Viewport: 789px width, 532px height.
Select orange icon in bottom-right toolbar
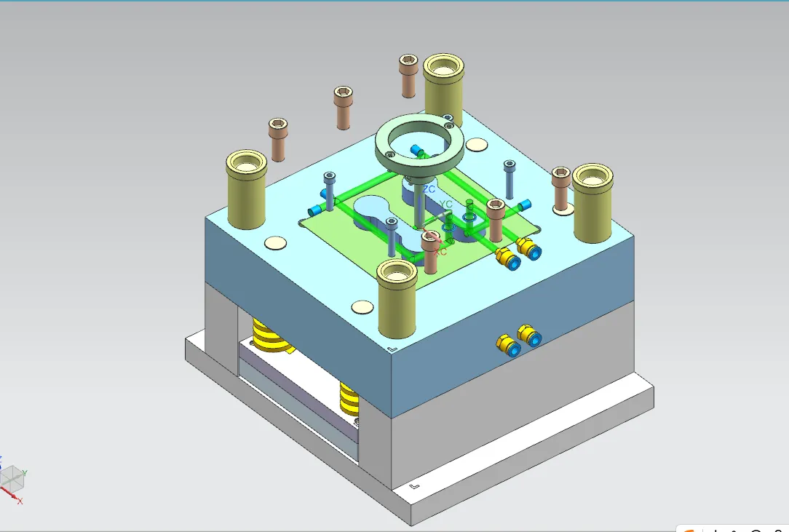point(689,530)
